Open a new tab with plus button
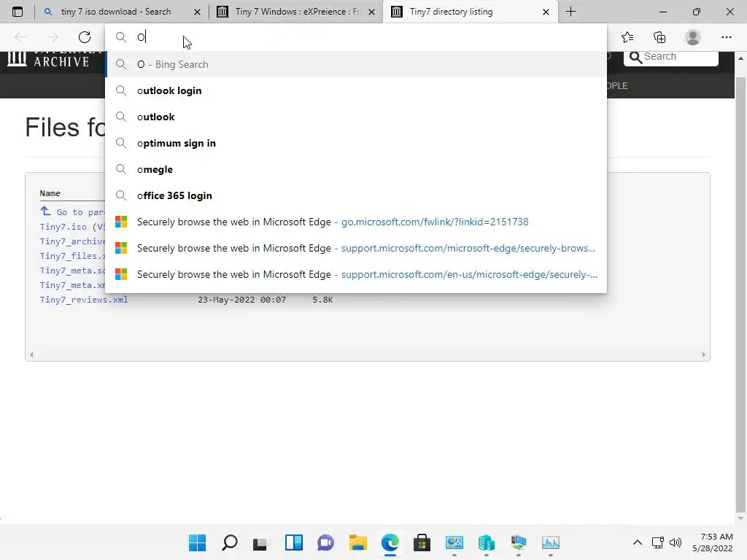 click(x=570, y=12)
